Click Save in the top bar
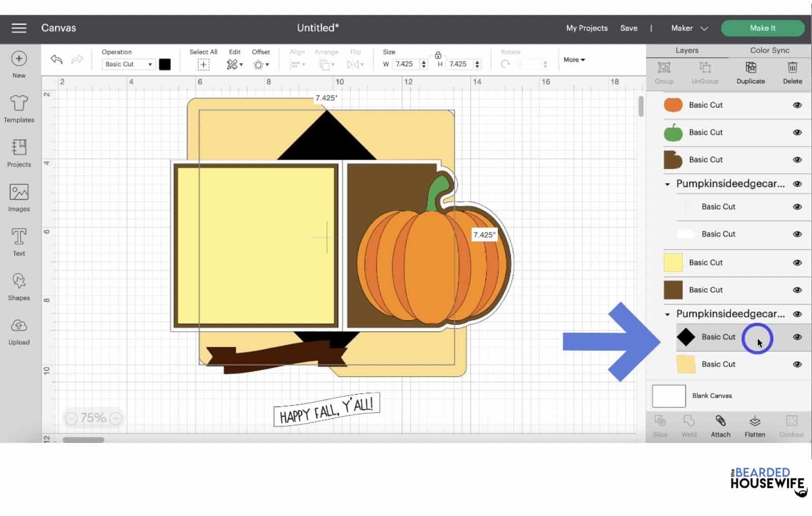Viewport: 812px width, 516px height. tap(629, 28)
